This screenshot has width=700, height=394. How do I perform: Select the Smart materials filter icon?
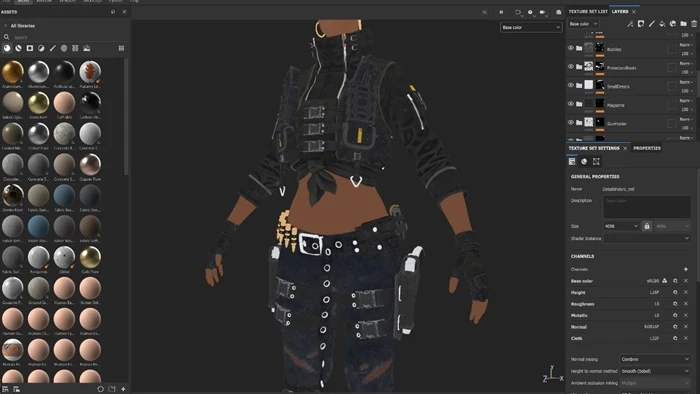[x=18, y=48]
